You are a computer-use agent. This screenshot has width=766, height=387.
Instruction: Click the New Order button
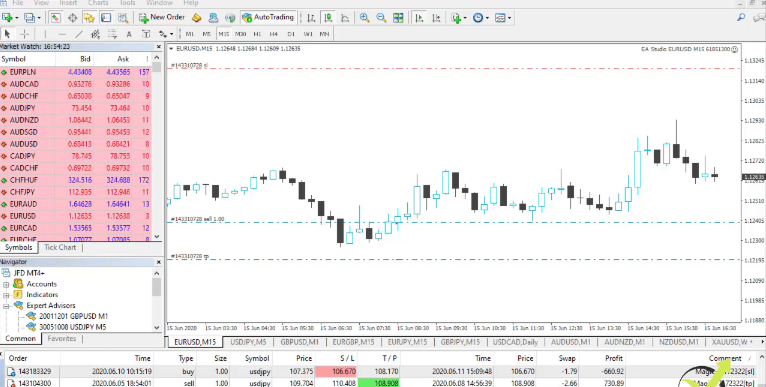[x=162, y=18]
